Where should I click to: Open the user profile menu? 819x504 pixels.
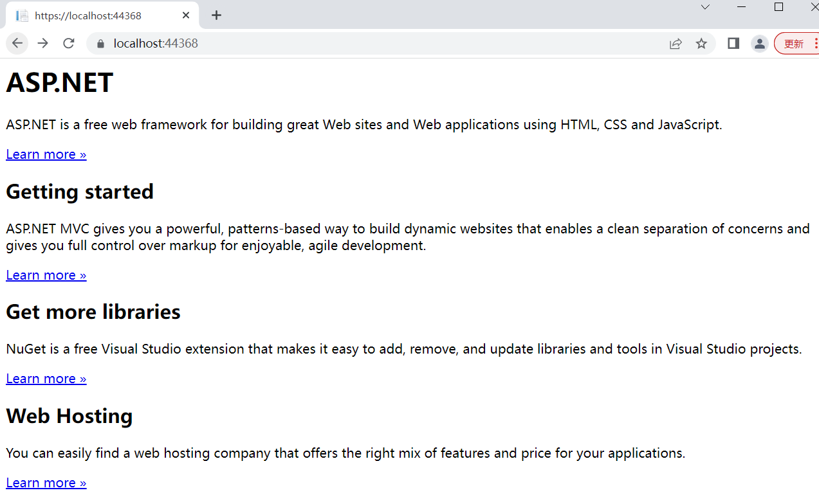tap(760, 44)
